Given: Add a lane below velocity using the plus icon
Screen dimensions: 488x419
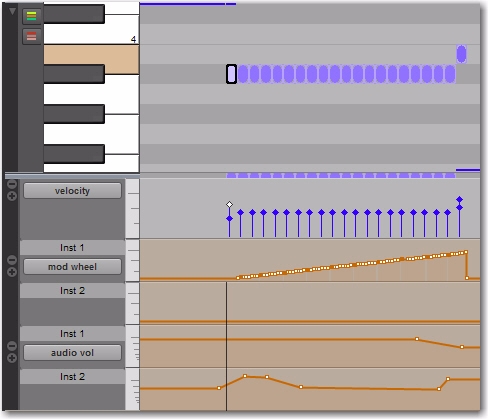Looking at the screenshot, I should [x=12, y=196].
